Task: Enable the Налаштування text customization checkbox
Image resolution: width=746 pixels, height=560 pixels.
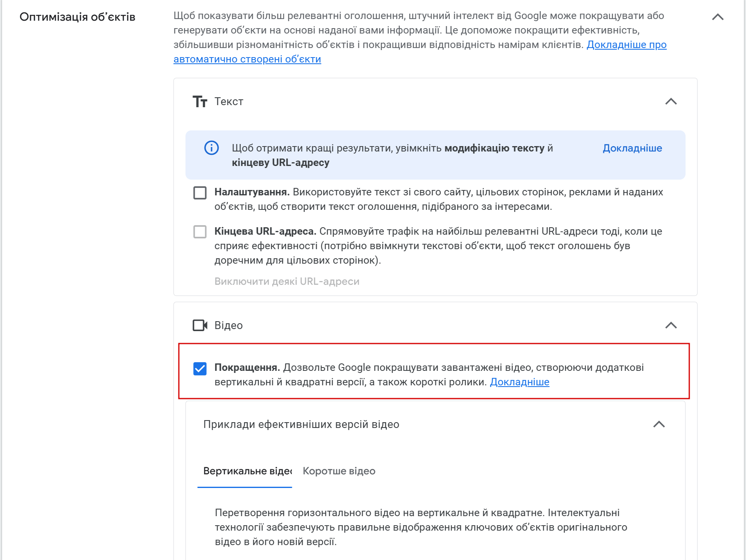Action: (200, 192)
